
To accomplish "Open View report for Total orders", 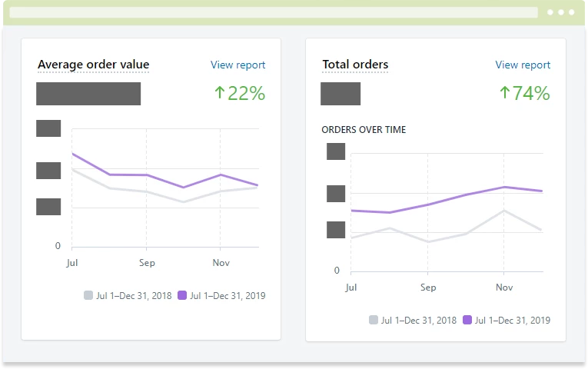I will tap(523, 65).
